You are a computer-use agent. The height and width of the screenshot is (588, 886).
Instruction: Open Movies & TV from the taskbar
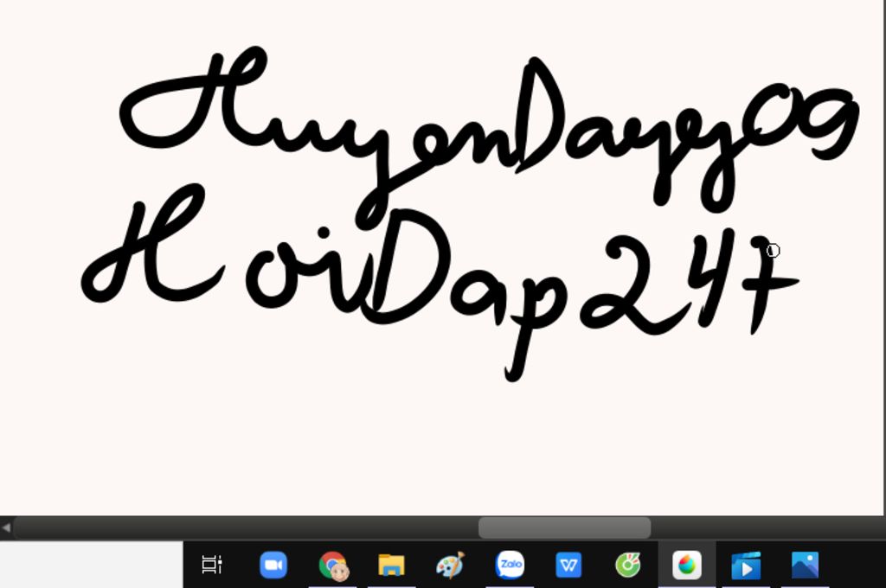(x=746, y=566)
